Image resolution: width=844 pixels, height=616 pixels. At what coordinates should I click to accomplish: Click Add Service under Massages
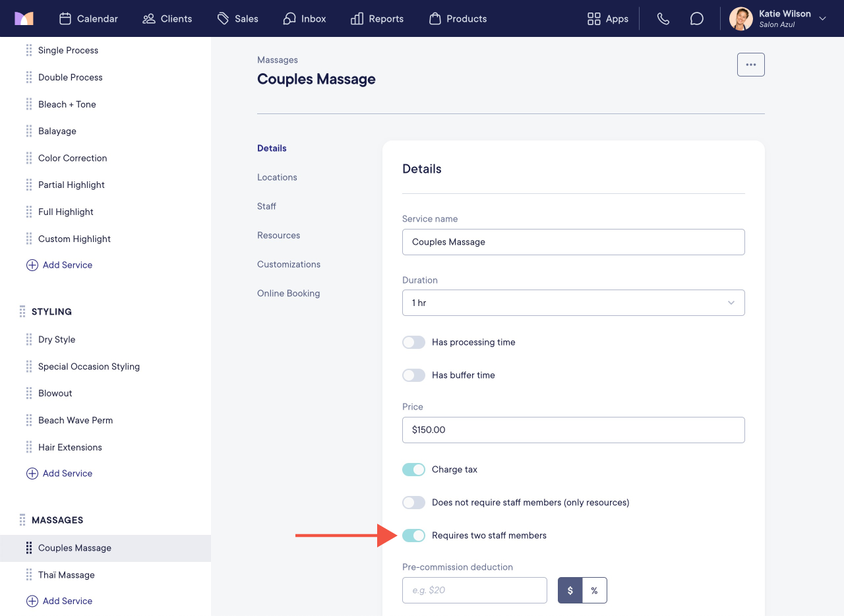coord(59,601)
